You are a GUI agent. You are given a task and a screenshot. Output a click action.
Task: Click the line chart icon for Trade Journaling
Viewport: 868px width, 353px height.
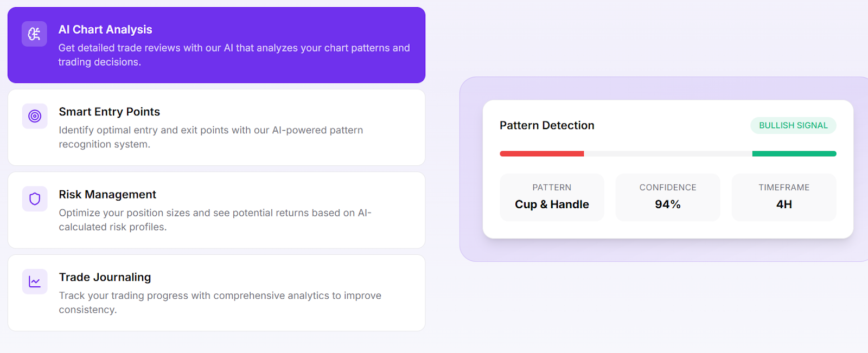[35, 282]
